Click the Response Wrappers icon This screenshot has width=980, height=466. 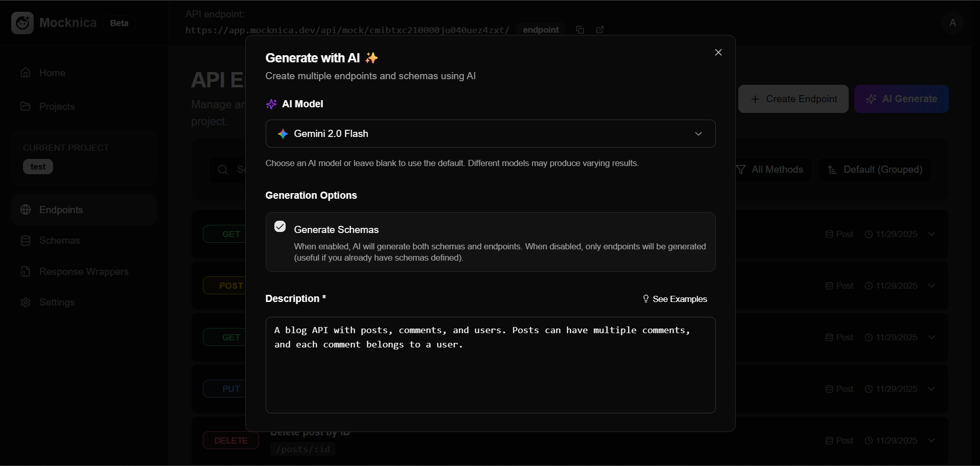(x=25, y=271)
